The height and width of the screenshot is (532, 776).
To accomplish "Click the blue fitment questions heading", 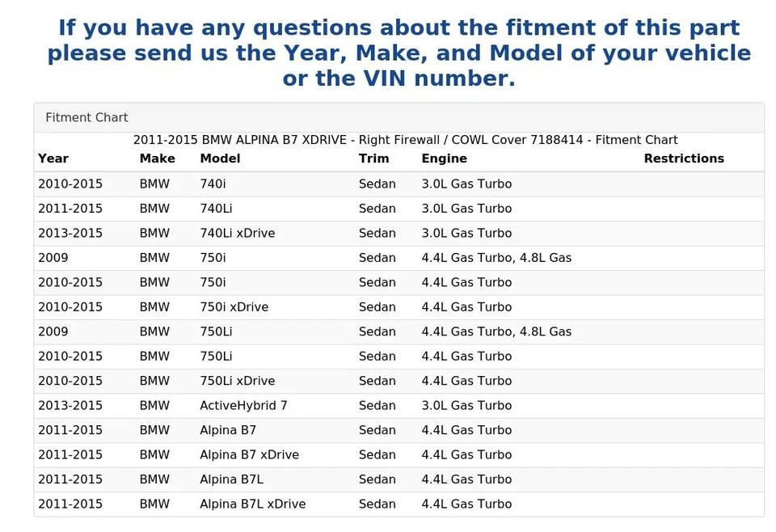I will (399, 53).
